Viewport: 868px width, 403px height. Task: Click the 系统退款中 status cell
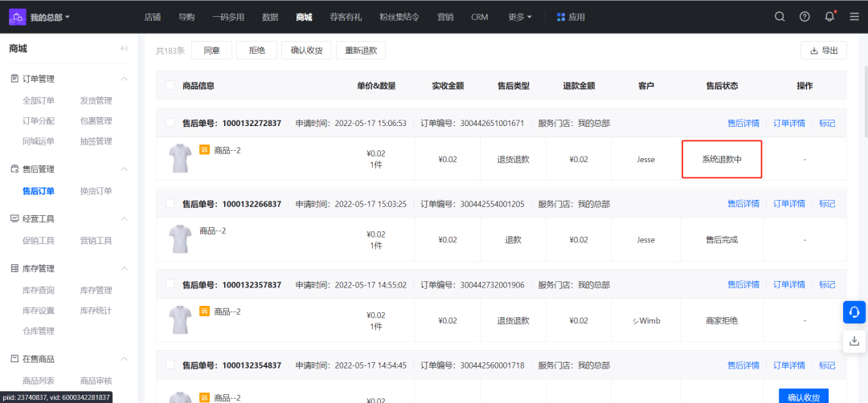[721, 159]
